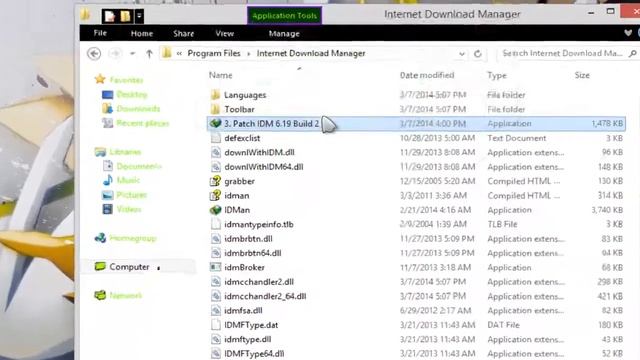Click the 3,740 KB size cell

607,210
